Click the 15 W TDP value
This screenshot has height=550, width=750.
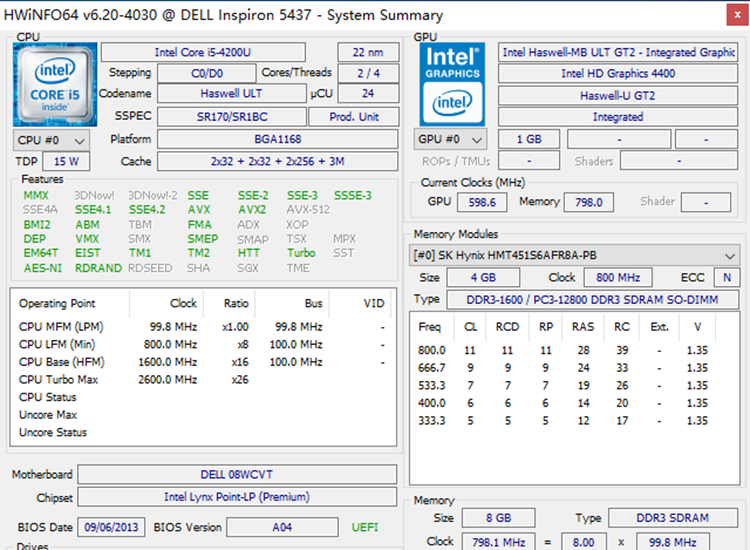pos(66,161)
